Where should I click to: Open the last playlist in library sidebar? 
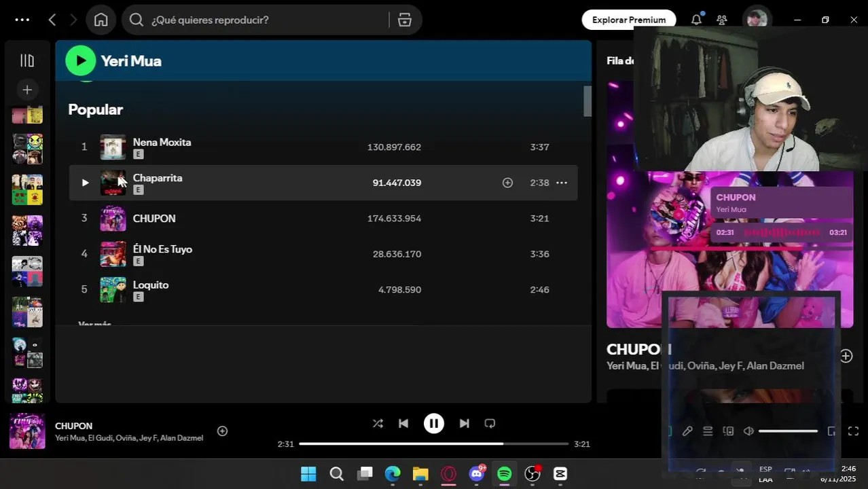(27, 389)
